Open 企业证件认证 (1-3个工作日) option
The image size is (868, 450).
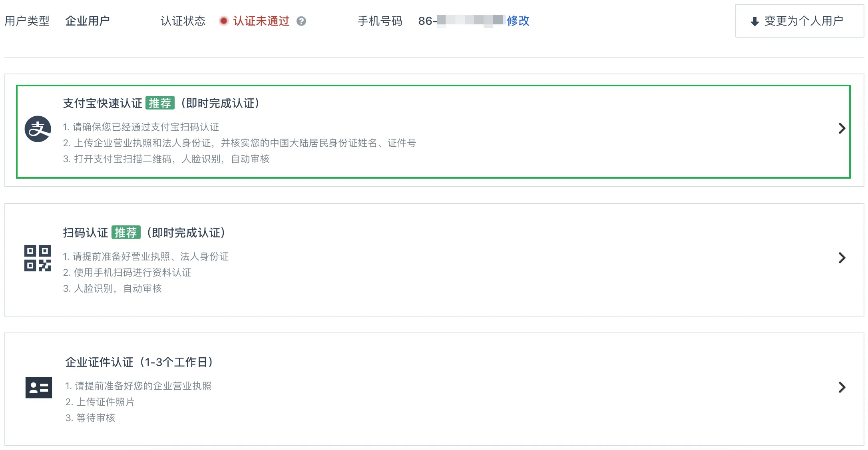tap(434, 389)
